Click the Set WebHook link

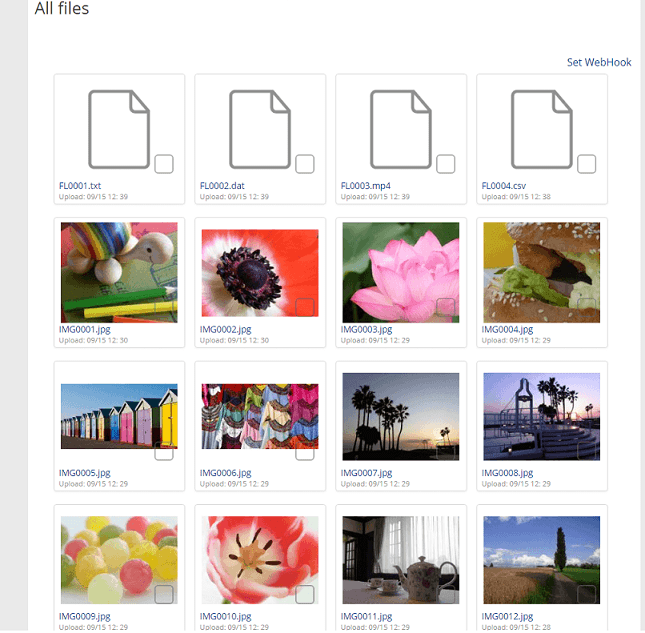pyautogui.click(x=599, y=62)
